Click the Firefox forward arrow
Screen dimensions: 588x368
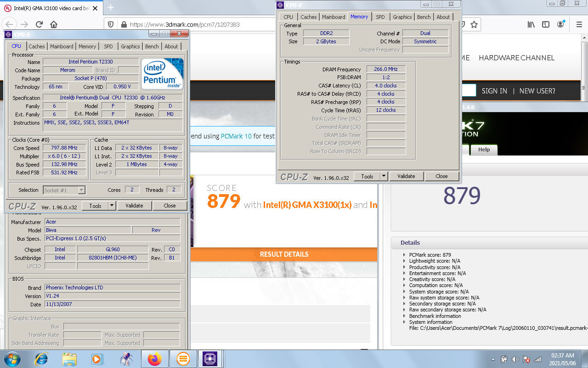[x=24, y=24]
